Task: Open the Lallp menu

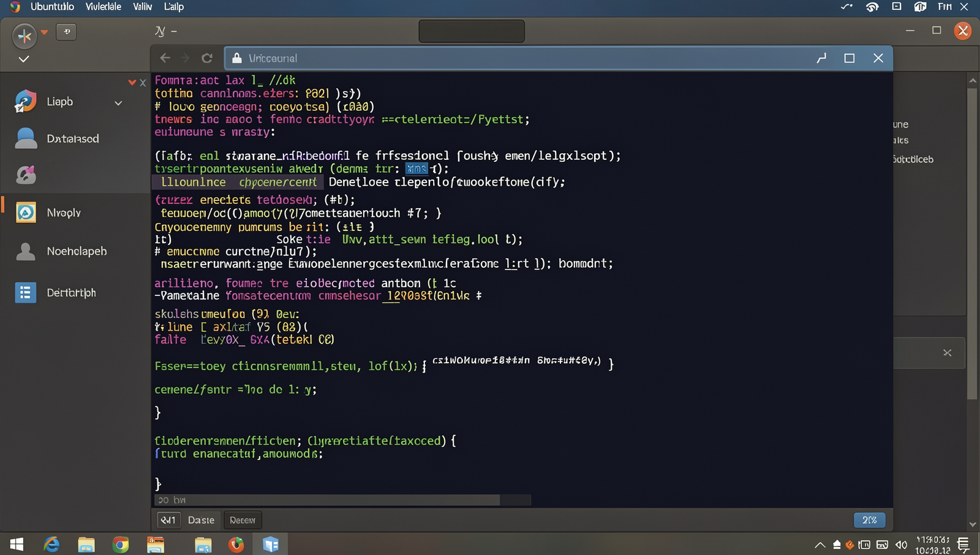Action: [x=174, y=7]
